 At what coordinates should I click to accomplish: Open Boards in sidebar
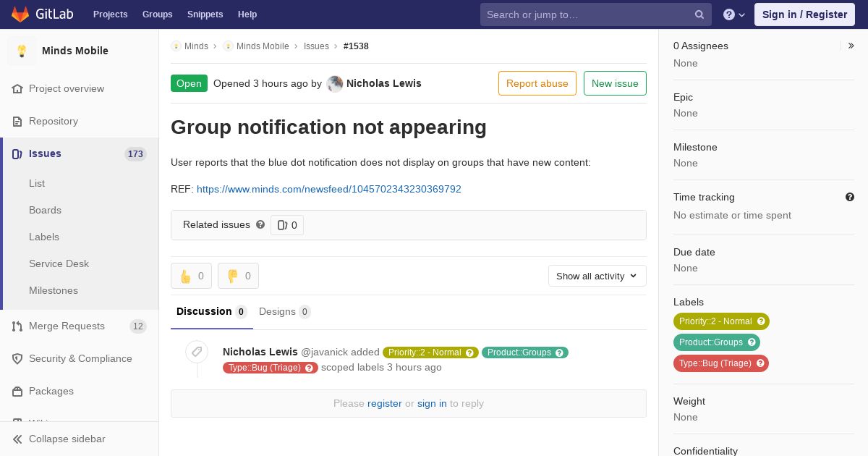click(x=45, y=210)
